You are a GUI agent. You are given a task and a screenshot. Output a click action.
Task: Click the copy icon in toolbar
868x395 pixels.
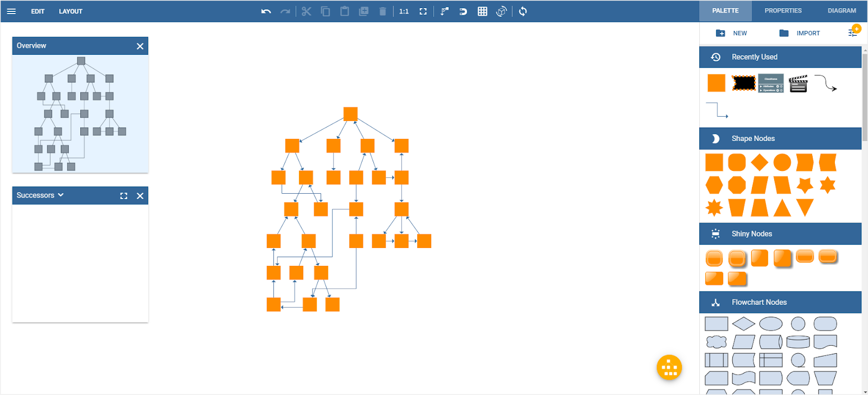tap(325, 11)
